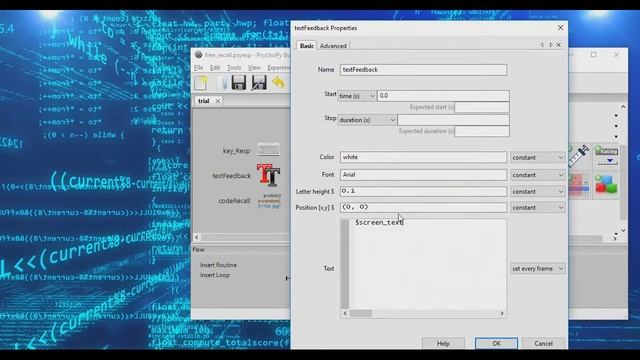Open the View menu
640x360 pixels.
point(254,68)
